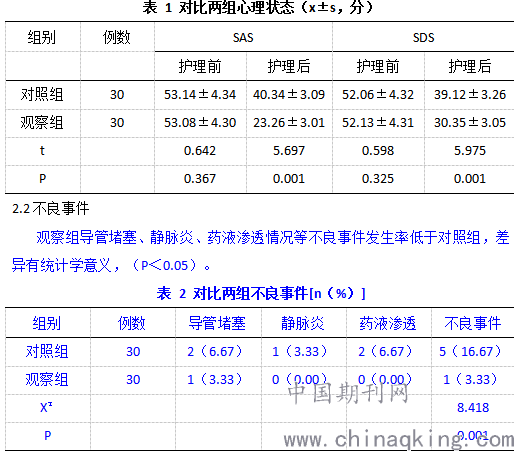The width and height of the screenshot is (514, 451).
Task: Click the 2.2 不良事件 section heading
Action: [51, 209]
